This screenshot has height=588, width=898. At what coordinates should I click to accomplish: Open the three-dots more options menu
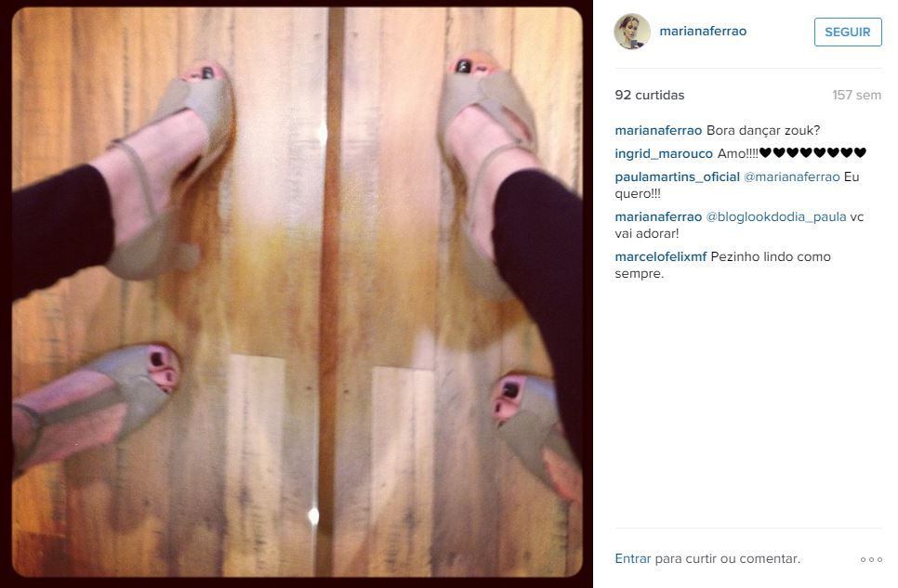[871, 559]
